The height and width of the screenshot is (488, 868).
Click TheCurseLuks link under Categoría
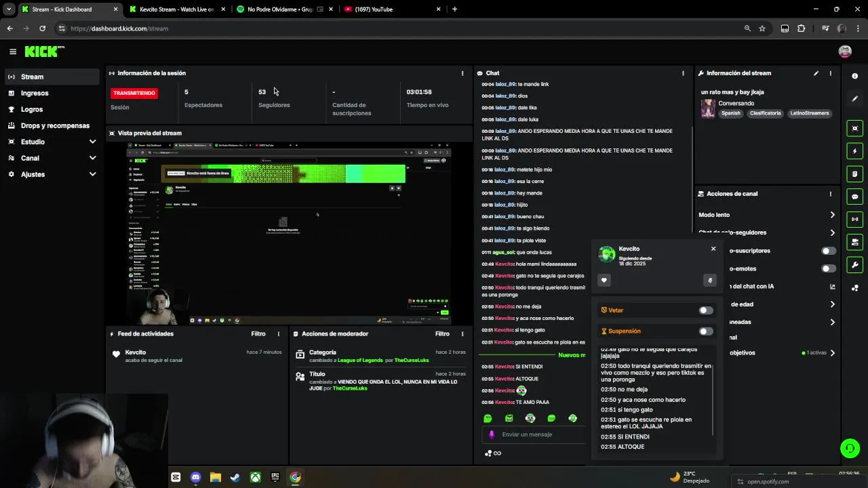(412, 361)
